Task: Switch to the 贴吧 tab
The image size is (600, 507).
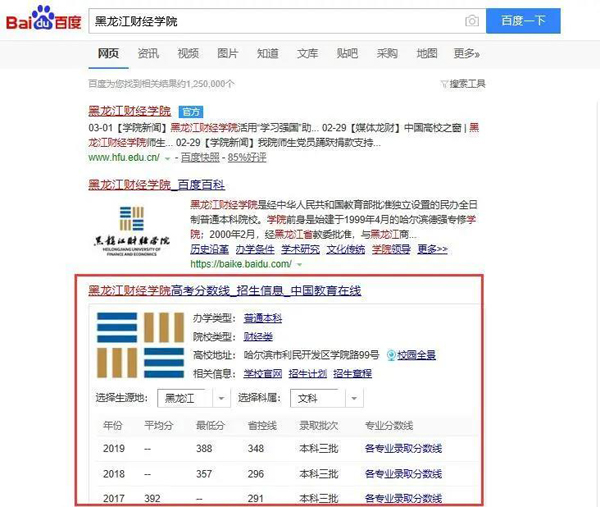Action: click(347, 53)
